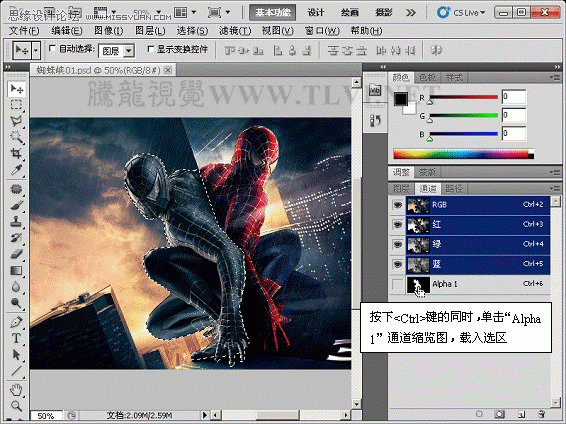The height and width of the screenshot is (424, 566).
Task: Enable the 自动选择 checkbox
Action: pyautogui.click(x=52, y=48)
